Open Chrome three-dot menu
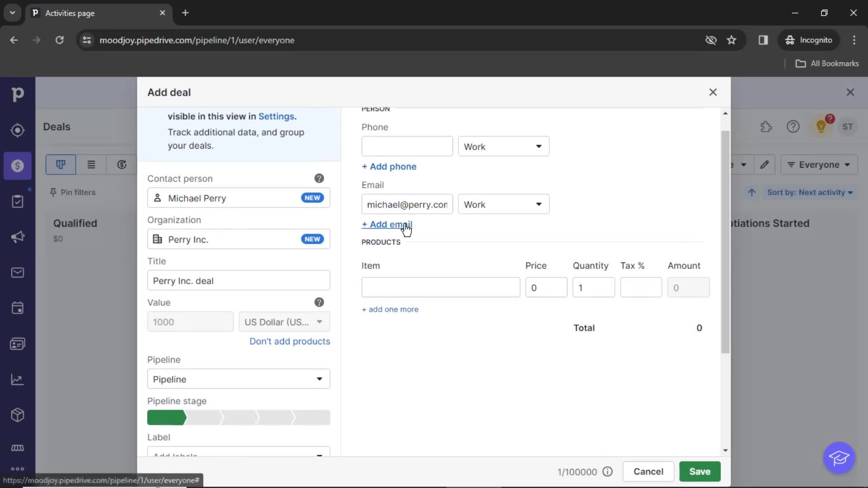This screenshot has width=868, height=488. [x=854, y=40]
